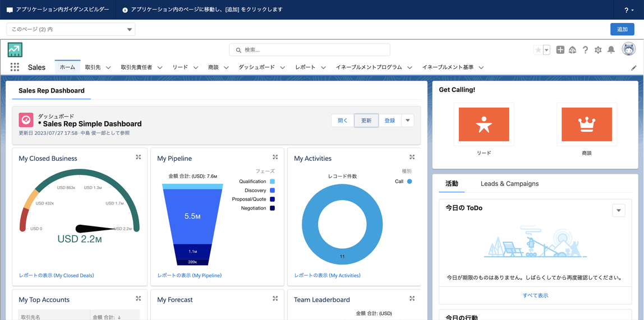The width and height of the screenshot is (644, 320).
Task: Click the 1.1M funnel segment
Action: click(192, 251)
